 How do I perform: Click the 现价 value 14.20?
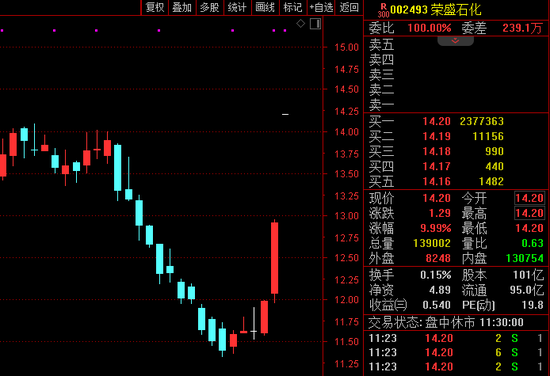coord(436,198)
